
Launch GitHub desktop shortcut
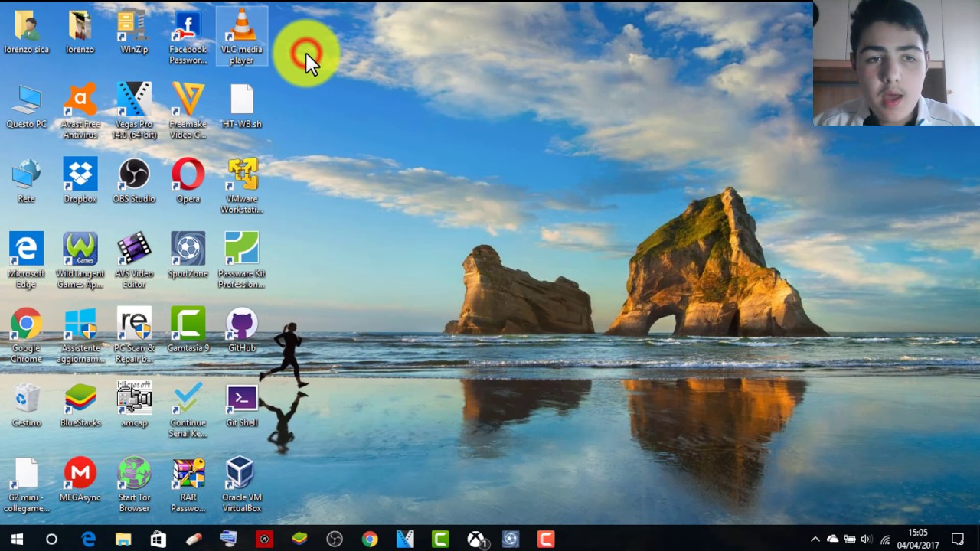click(242, 331)
